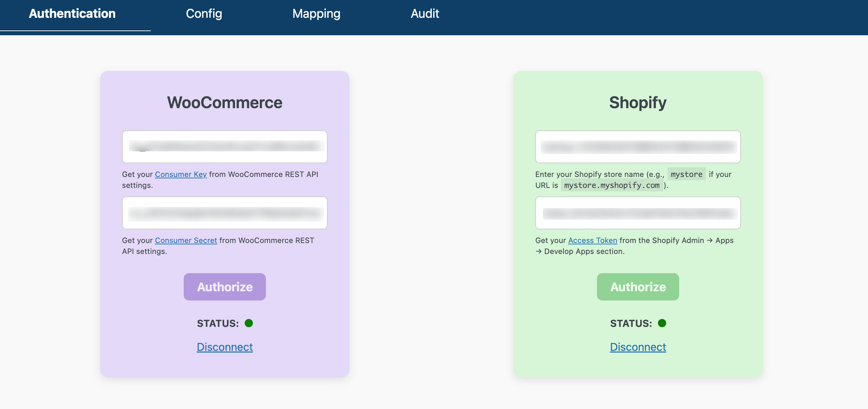
Task: Focus the WooCommerce consumer key field
Action: (x=224, y=147)
